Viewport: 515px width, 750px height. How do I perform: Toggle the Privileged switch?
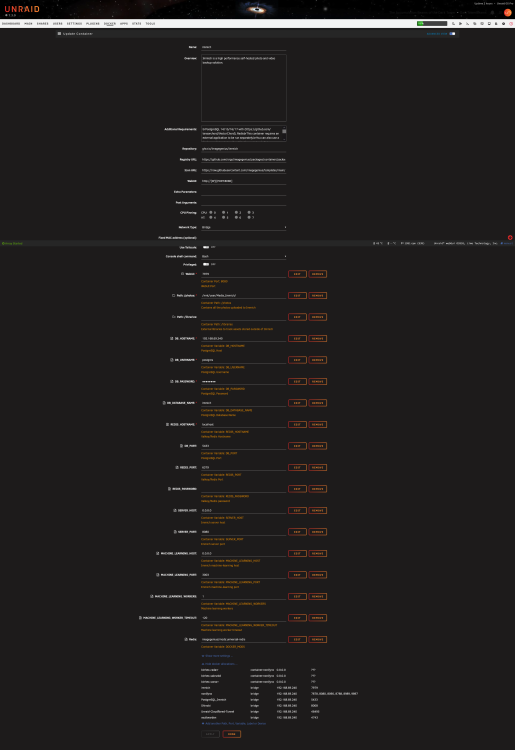coord(206,264)
